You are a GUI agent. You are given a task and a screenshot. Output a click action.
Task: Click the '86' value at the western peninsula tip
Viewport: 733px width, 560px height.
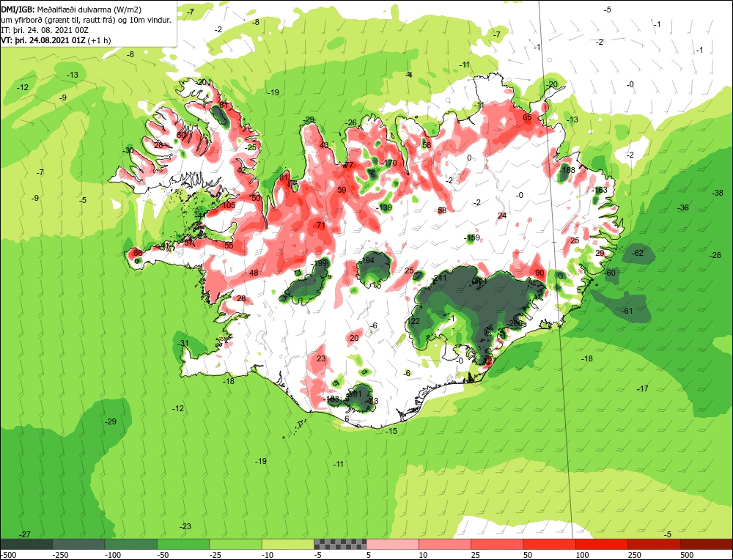point(138,253)
